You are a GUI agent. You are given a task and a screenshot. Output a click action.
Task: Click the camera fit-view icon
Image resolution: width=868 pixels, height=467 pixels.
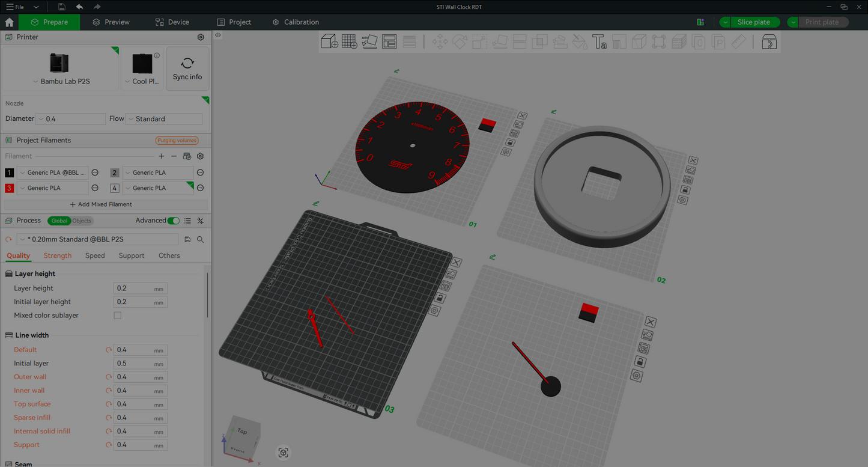(284, 453)
